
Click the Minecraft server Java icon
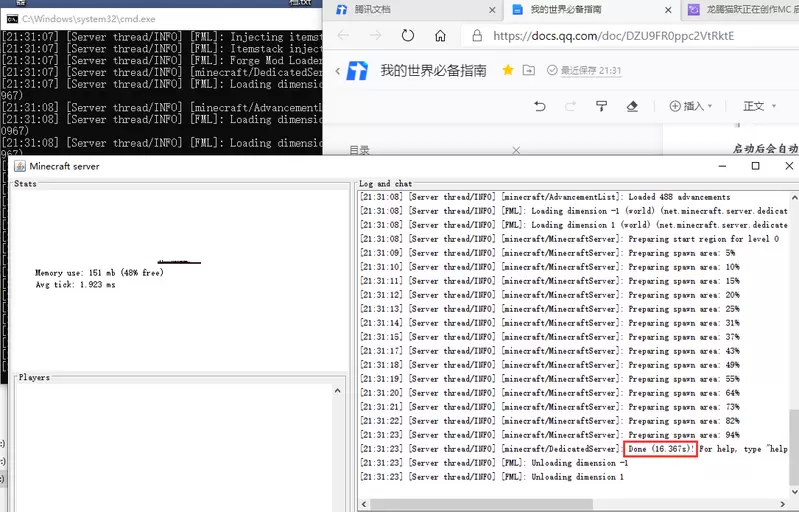point(20,166)
